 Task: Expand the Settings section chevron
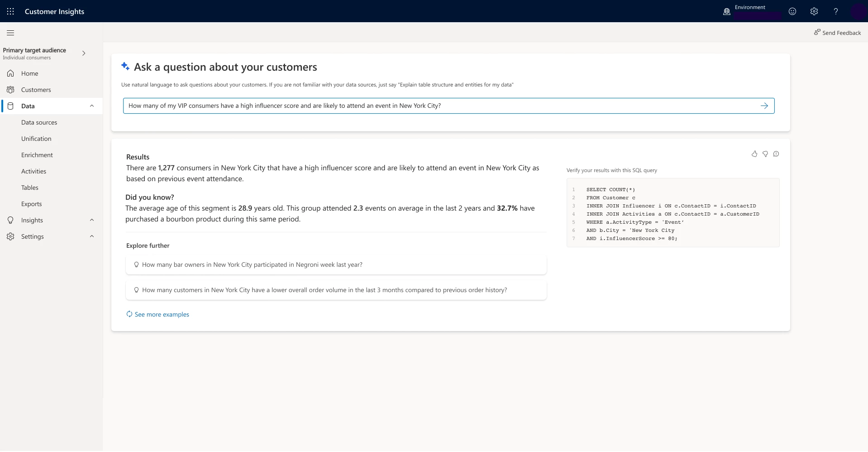point(92,236)
